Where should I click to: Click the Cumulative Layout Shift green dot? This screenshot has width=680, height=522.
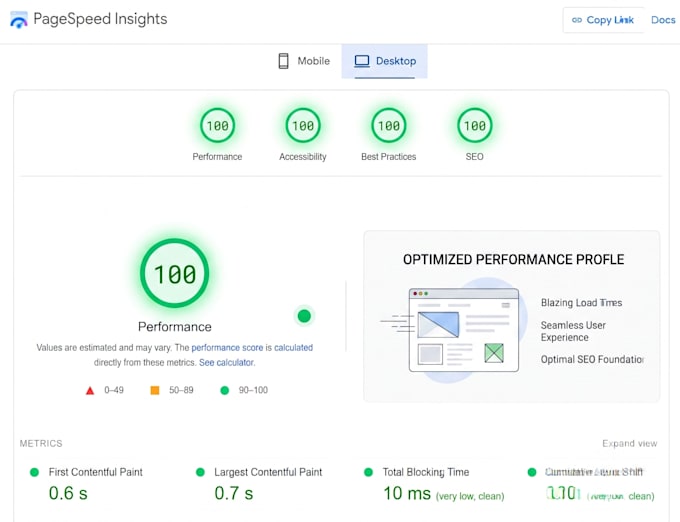532,472
